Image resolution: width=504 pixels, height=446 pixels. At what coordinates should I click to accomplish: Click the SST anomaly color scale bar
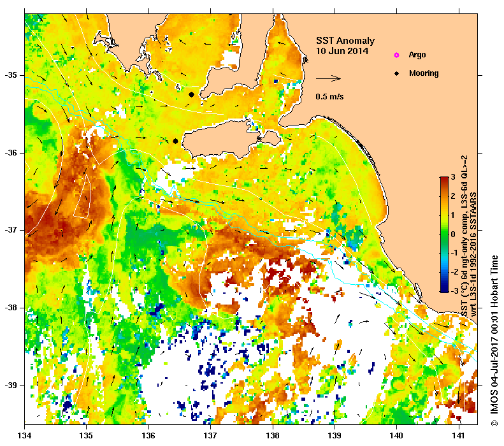coord(444,234)
